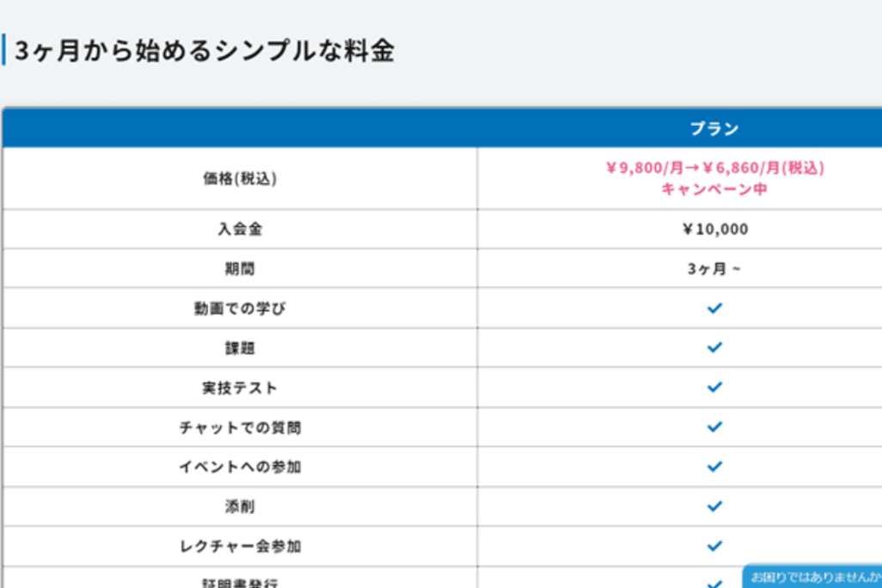The height and width of the screenshot is (588, 882).
Task: Click the 実技テスト feature label
Action: tap(240, 388)
